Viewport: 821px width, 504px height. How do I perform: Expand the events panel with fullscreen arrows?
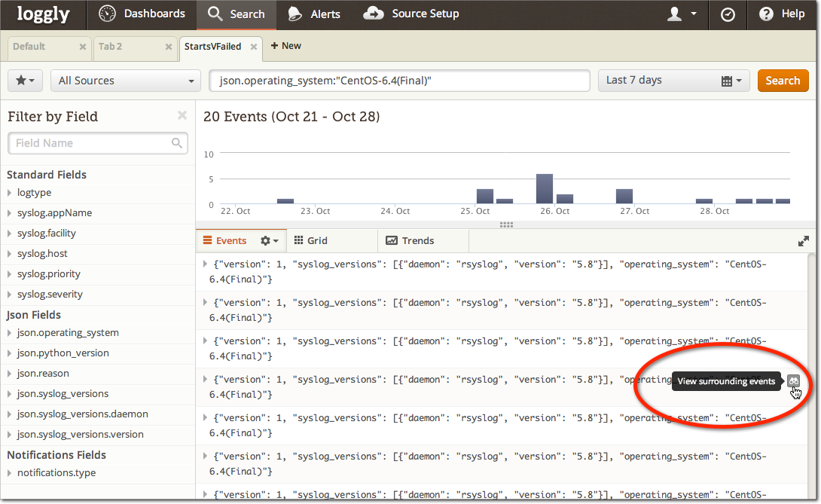[x=804, y=240]
